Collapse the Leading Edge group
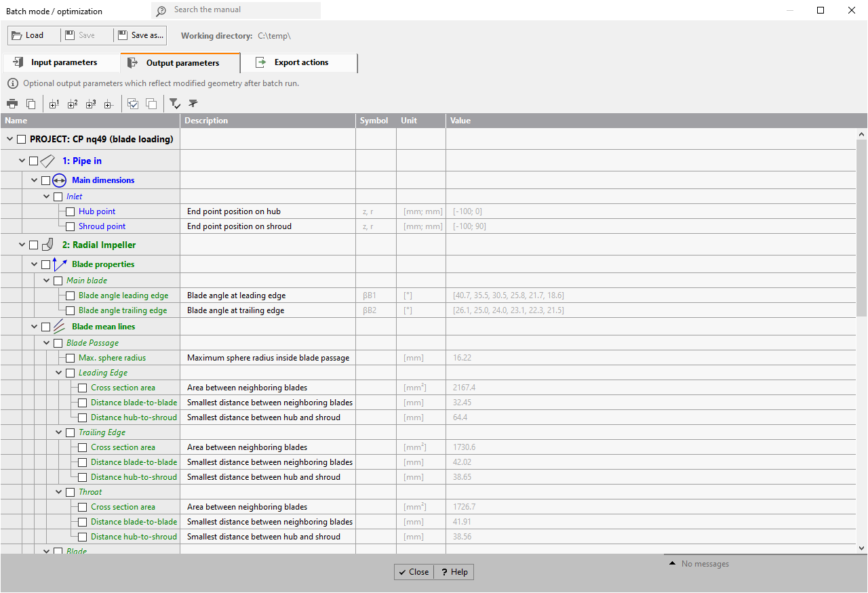The image size is (868, 593). click(x=59, y=373)
